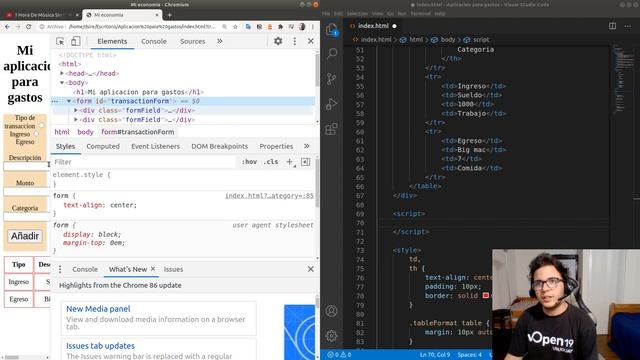Show more Styles sidebar tabs
640x360 pixels.
[x=307, y=146]
